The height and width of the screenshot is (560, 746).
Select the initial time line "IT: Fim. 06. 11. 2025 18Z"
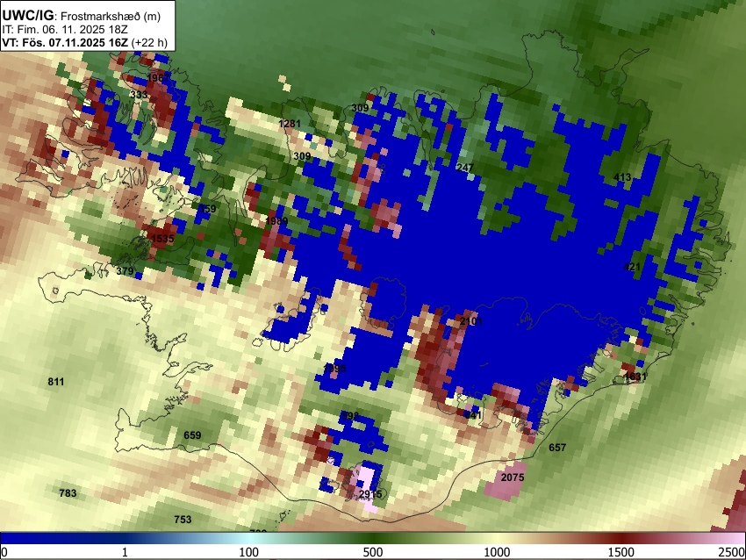(65, 30)
